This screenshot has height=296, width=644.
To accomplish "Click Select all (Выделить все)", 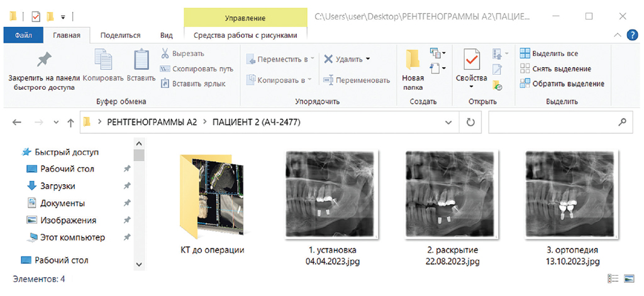I will pos(548,53).
